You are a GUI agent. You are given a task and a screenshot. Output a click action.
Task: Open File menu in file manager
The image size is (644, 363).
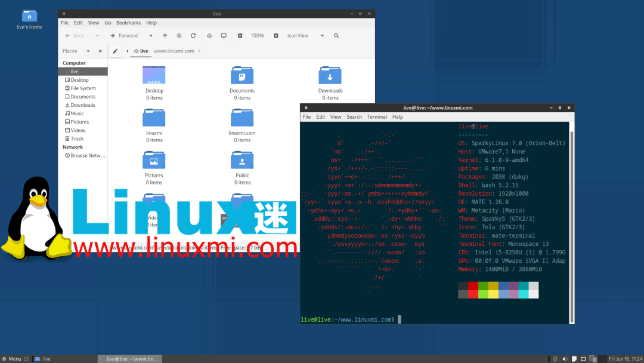(x=65, y=23)
